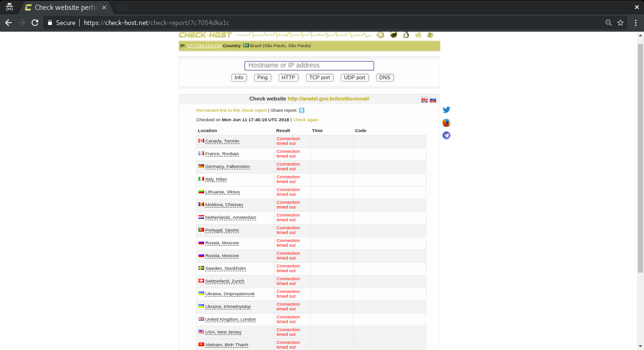The width and height of the screenshot is (644, 350).
Task: Click the Apple icon in header
Action: click(418, 34)
